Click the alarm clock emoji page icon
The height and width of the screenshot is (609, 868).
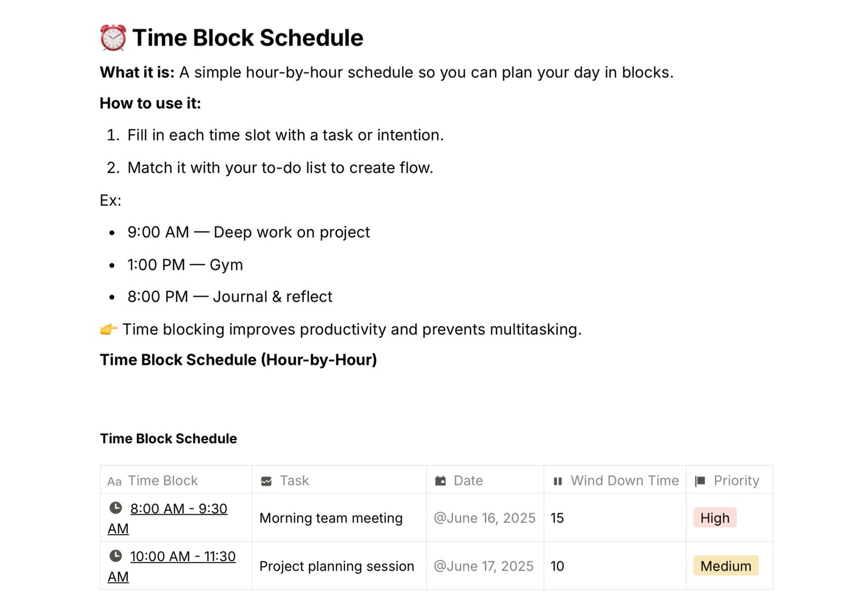pyautogui.click(x=113, y=38)
